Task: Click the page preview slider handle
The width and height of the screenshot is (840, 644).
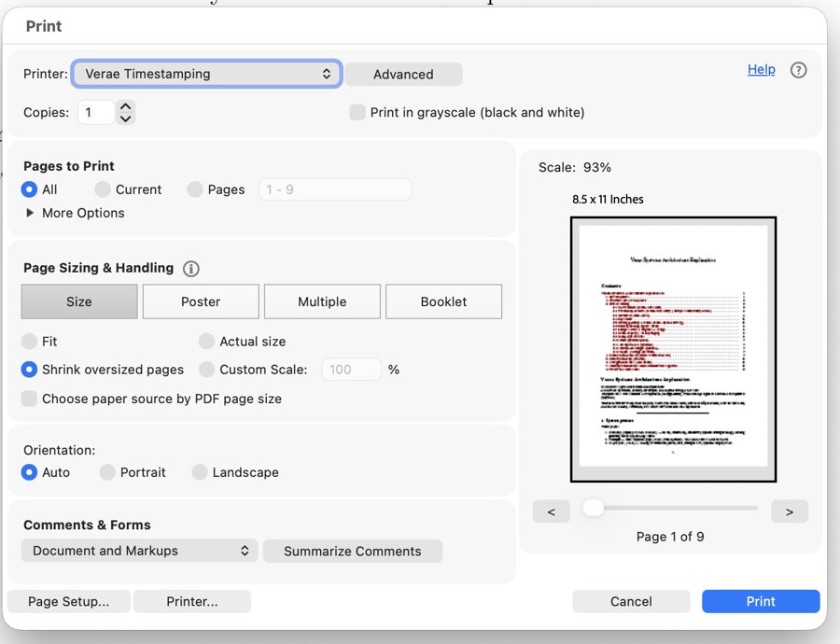Action: click(x=593, y=508)
